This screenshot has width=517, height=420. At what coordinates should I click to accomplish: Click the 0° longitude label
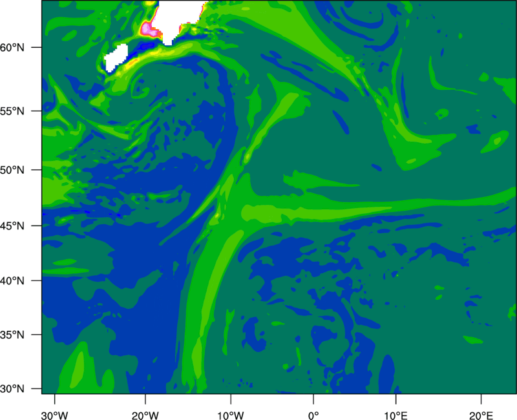pyautogui.click(x=313, y=415)
